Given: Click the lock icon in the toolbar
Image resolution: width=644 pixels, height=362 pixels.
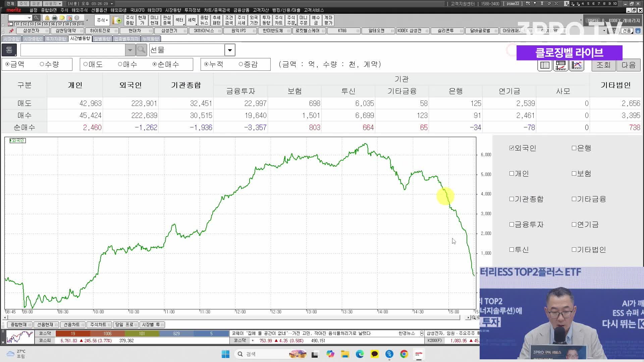Looking at the screenshot, I should tap(47, 18).
